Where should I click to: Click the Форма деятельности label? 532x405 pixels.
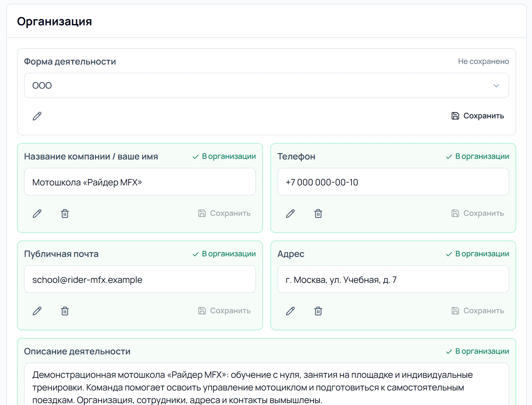point(70,61)
